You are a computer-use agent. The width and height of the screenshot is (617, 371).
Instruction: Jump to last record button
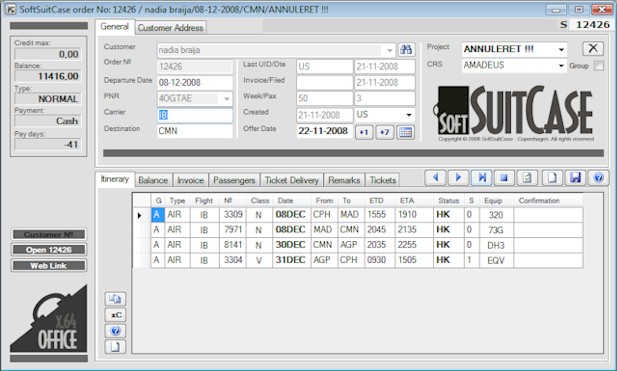pos(482,178)
